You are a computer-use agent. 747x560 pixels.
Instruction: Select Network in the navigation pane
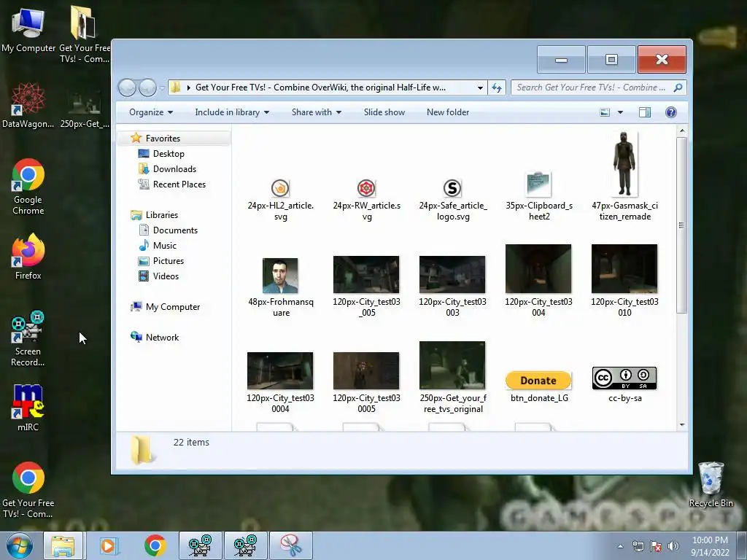(x=162, y=337)
